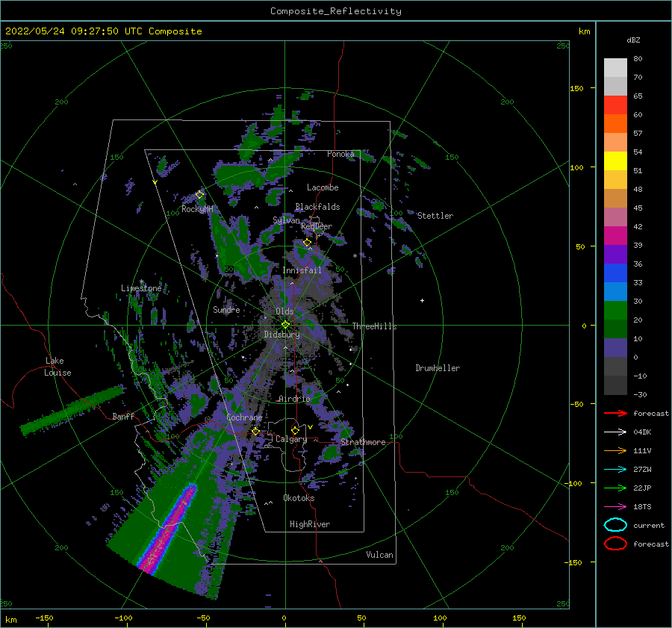This screenshot has width=672, height=628.
Task: Click the yellow diamond marker below RedDeer
Action: 307,243
